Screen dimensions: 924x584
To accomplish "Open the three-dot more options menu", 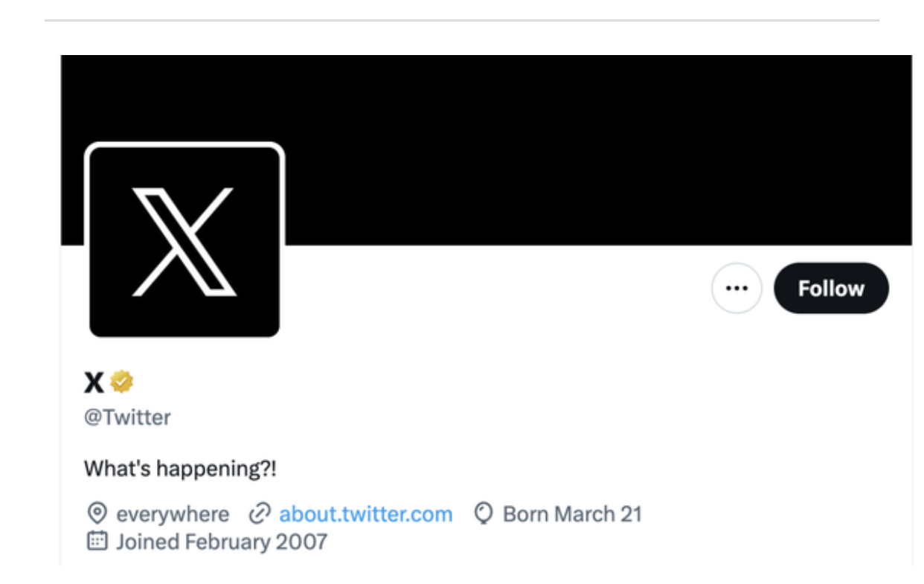I will click(x=737, y=288).
